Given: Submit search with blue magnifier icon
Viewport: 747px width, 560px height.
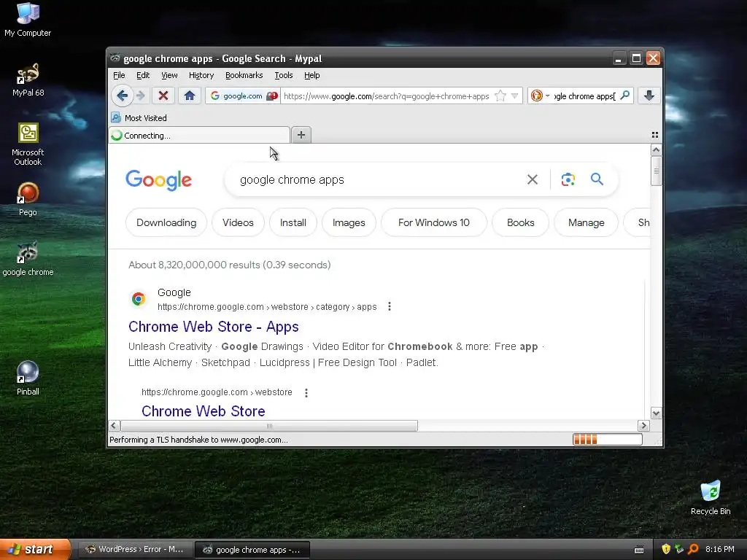Looking at the screenshot, I should coord(597,179).
